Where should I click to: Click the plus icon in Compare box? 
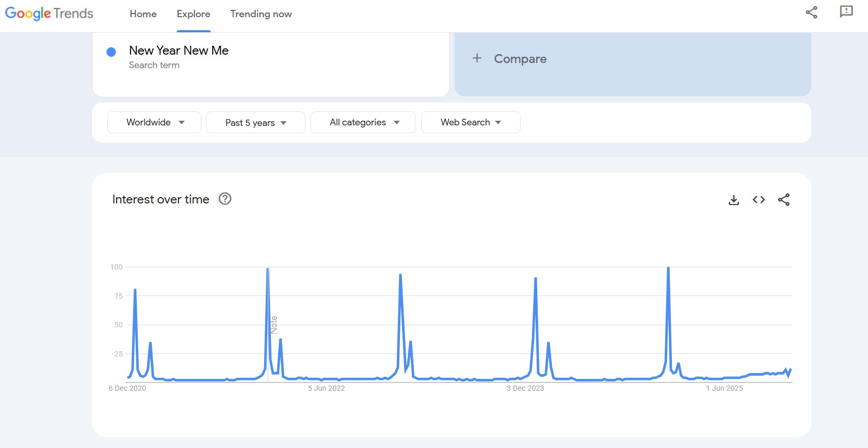point(477,58)
